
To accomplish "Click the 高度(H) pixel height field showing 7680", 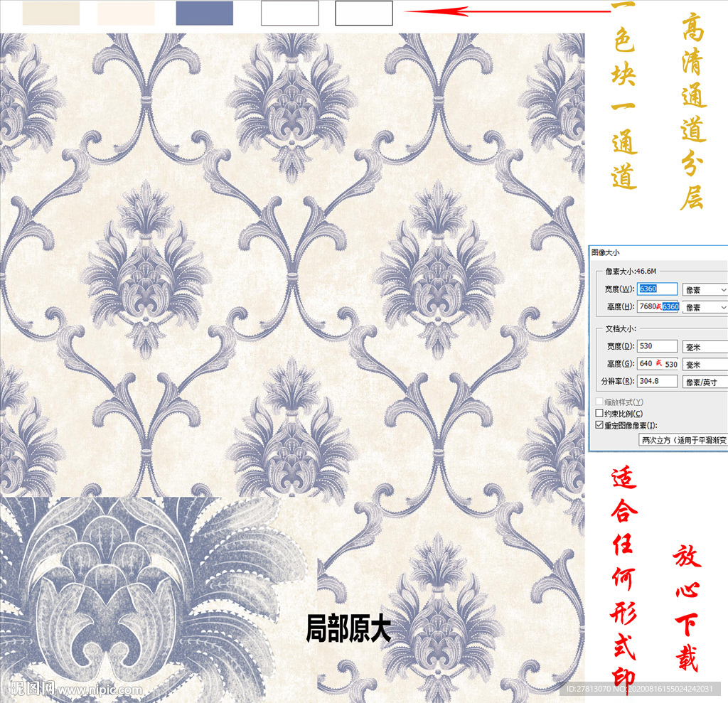I will tap(658, 306).
